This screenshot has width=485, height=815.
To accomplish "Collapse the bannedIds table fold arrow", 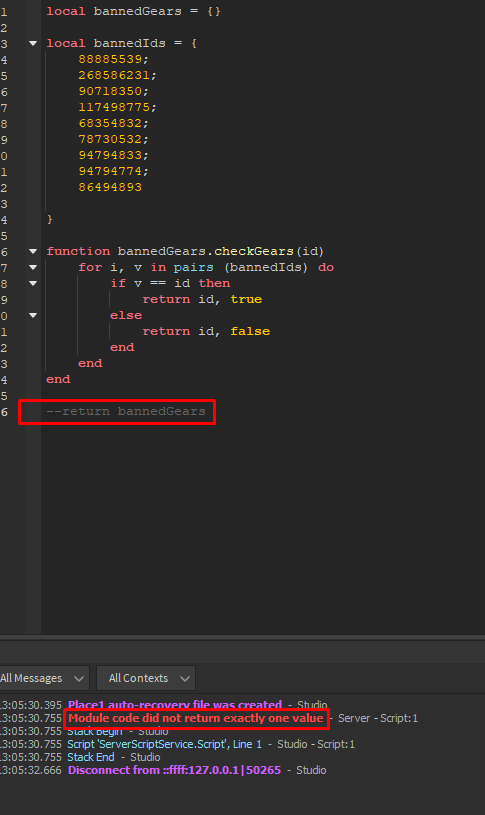I will coord(33,43).
